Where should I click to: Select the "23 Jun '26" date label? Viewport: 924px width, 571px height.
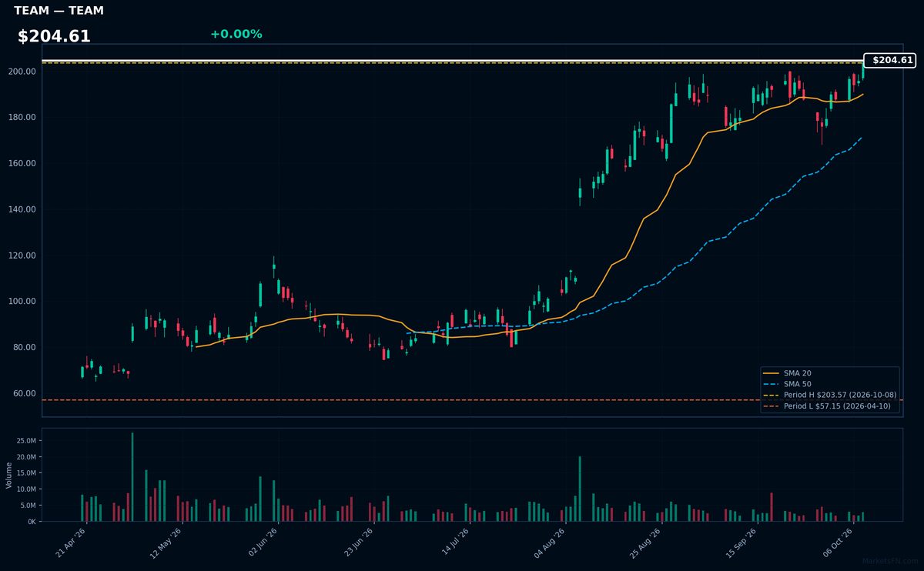pyautogui.click(x=357, y=543)
